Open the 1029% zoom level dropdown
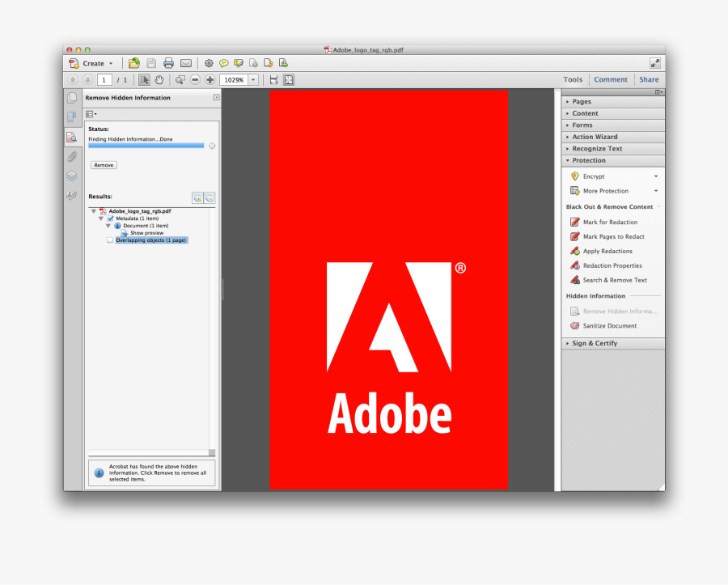728x585 pixels. [x=252, y=79]
